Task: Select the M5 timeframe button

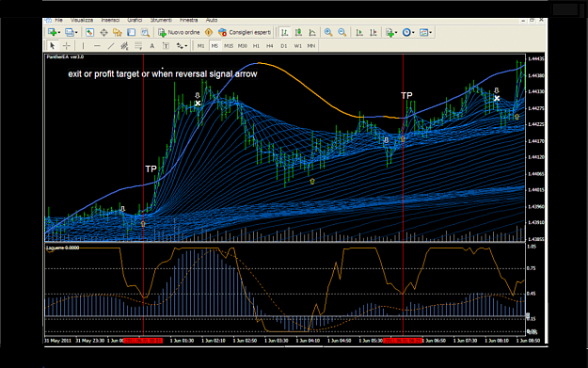Action: [215, 46]
